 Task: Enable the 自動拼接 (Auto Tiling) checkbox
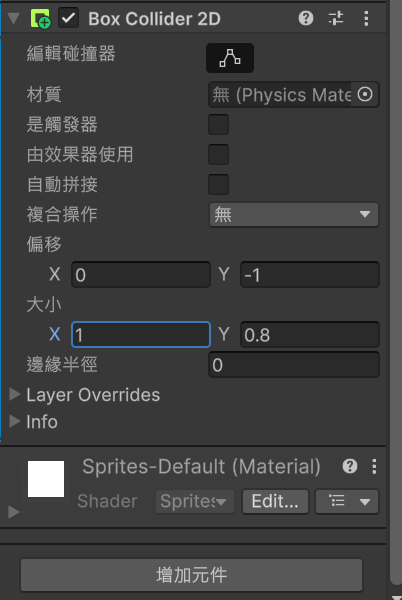click(x=218, y=184)
